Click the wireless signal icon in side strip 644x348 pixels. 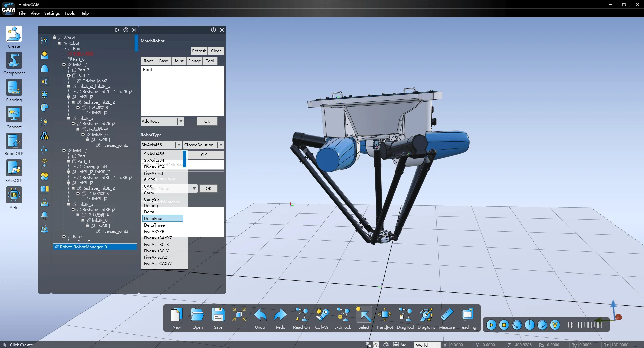click(x=44, y=163)
